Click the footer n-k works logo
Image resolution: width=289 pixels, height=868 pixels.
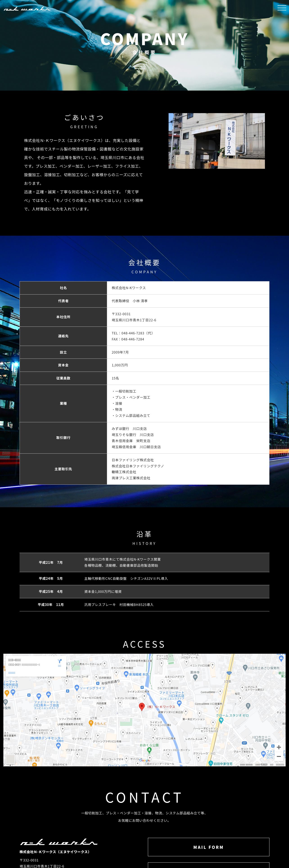(59, 842)
